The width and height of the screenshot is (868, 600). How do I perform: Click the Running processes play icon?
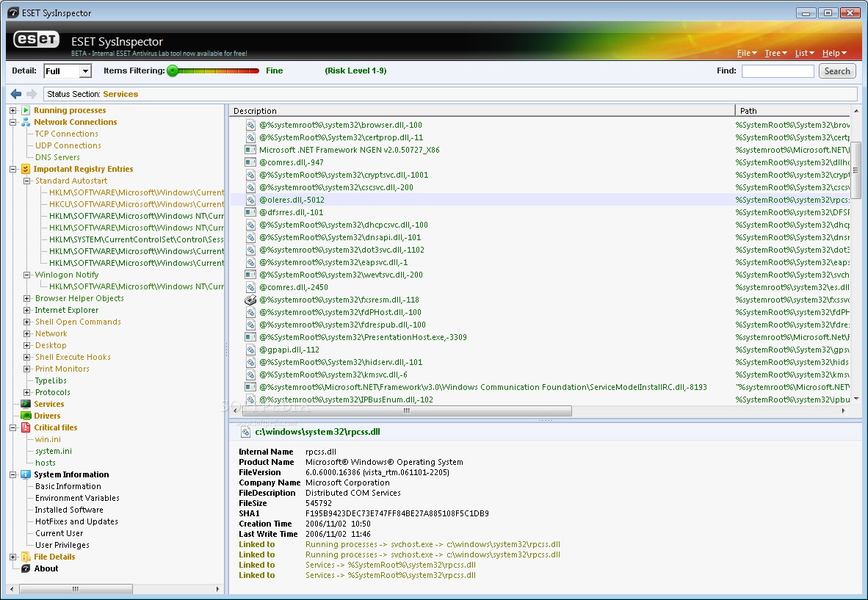point(26,110)
